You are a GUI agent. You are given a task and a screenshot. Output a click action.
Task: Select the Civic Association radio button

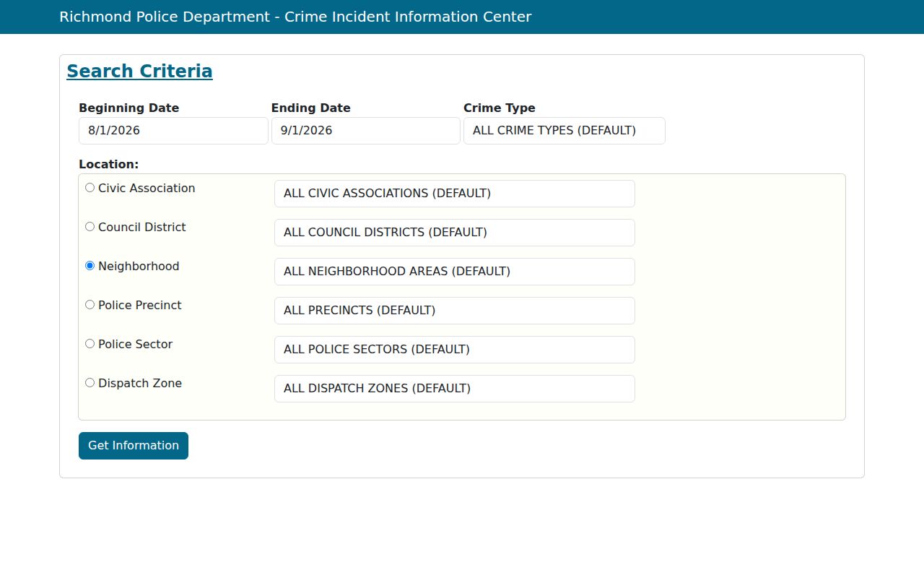pyautogui.click(x=90, y=188)
